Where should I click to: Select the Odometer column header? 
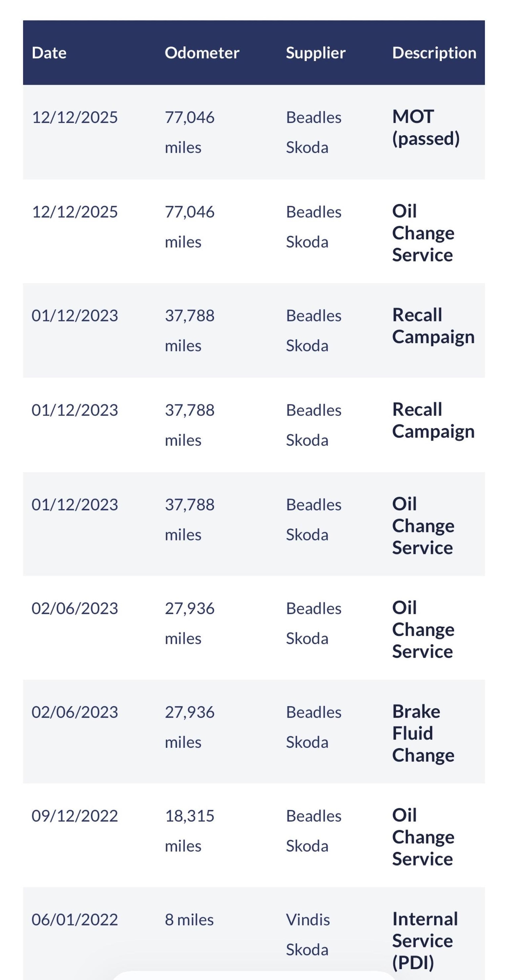[202, 53]
